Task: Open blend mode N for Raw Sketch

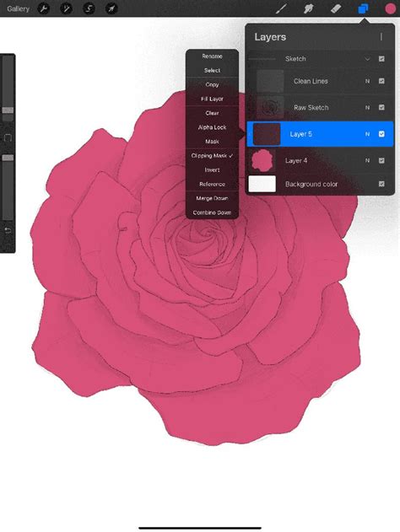Action: 367,108
